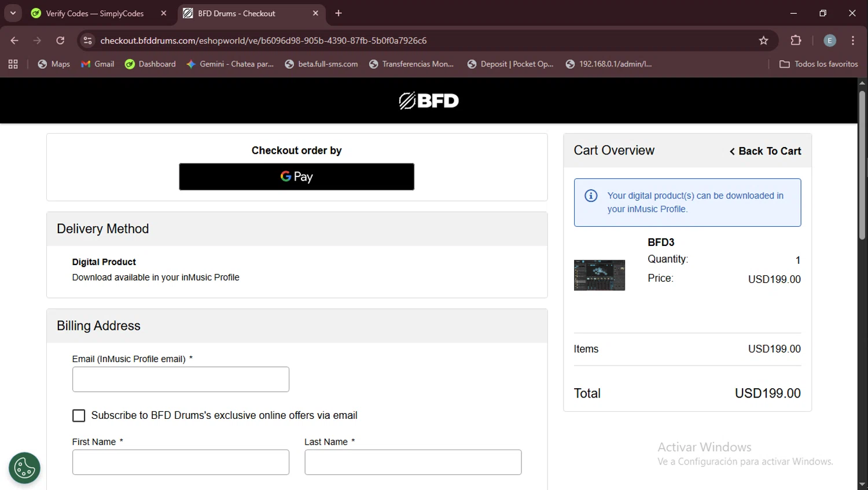Click the Items USD199.00 value
The width and height of the screenshot is (868, 490).
click(774, 349)
